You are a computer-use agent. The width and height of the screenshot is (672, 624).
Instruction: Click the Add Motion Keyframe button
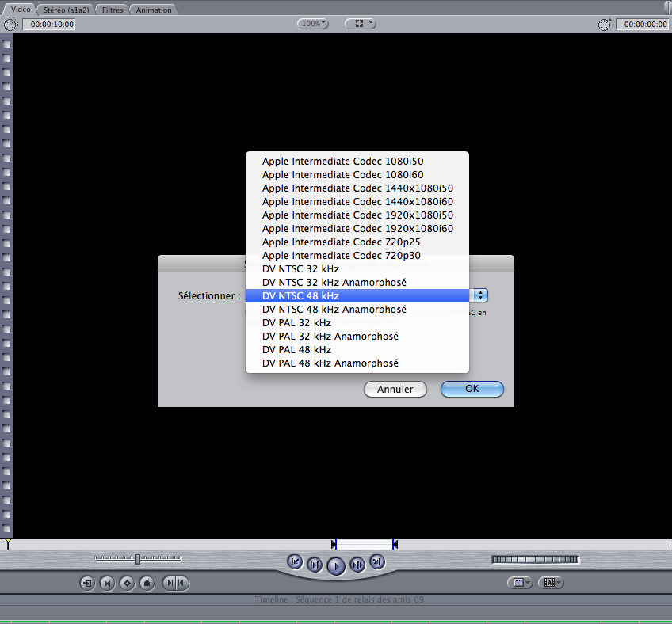[127, 583]
